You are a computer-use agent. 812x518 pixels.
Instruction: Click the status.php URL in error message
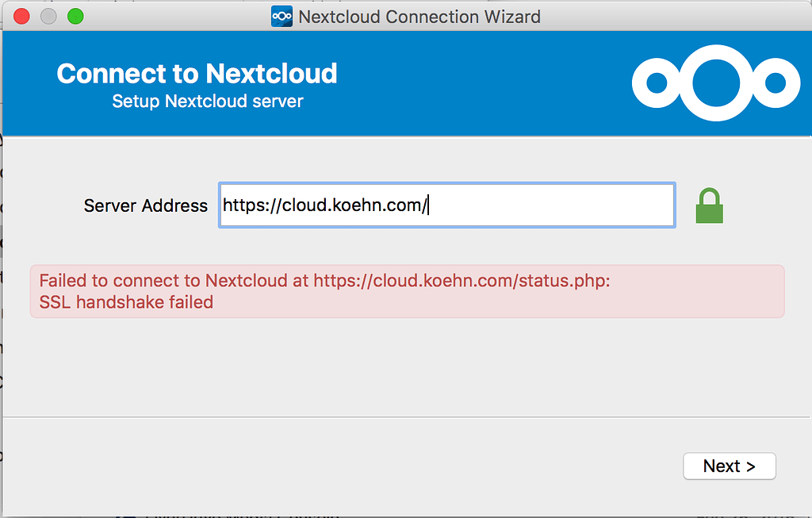[462, 281]
